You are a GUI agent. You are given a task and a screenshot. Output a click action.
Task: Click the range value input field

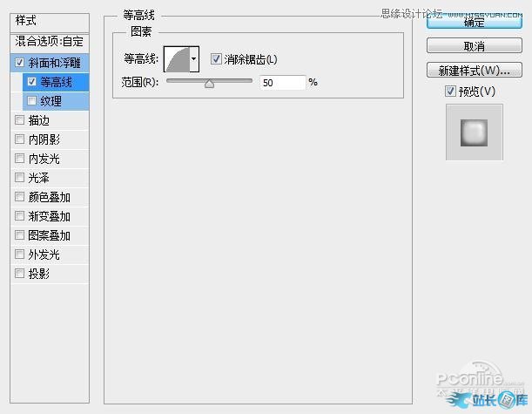click(x=281, y=82)
